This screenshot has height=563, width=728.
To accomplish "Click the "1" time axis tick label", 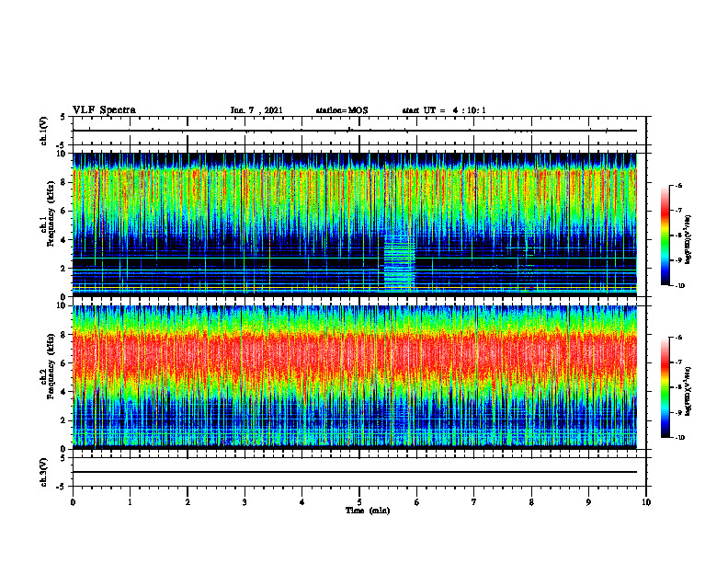I will [130, 502].
